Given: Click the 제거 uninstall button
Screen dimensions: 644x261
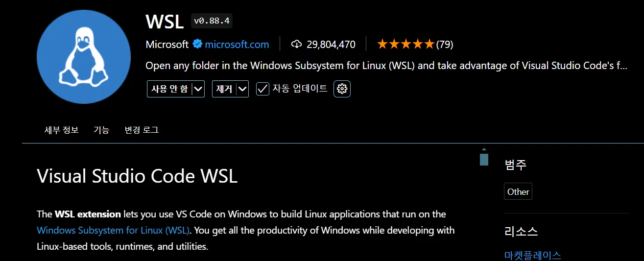Looking at the screenshot, I should pyautogui.click(x=224, y=89).
